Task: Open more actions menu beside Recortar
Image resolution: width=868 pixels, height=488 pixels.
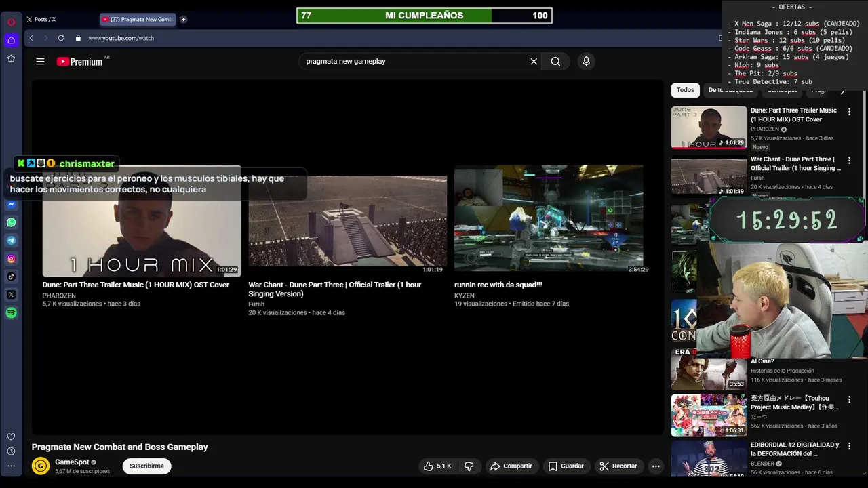Action: tap(655, 466)
